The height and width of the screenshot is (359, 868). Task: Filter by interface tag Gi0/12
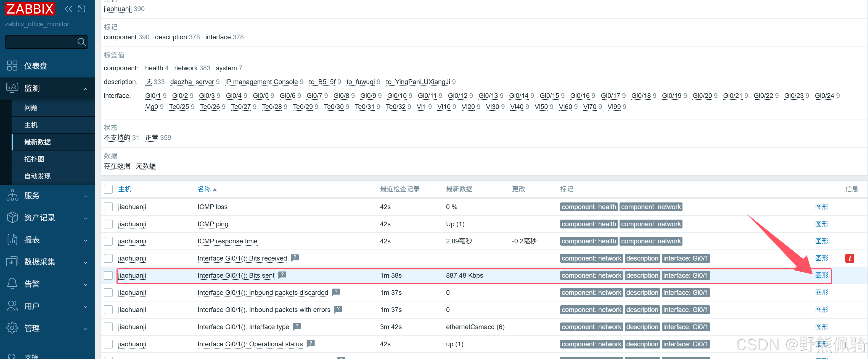457,96
